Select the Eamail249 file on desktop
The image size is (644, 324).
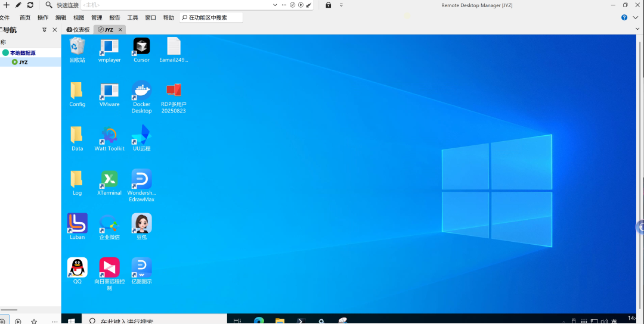tap(174, 50)
